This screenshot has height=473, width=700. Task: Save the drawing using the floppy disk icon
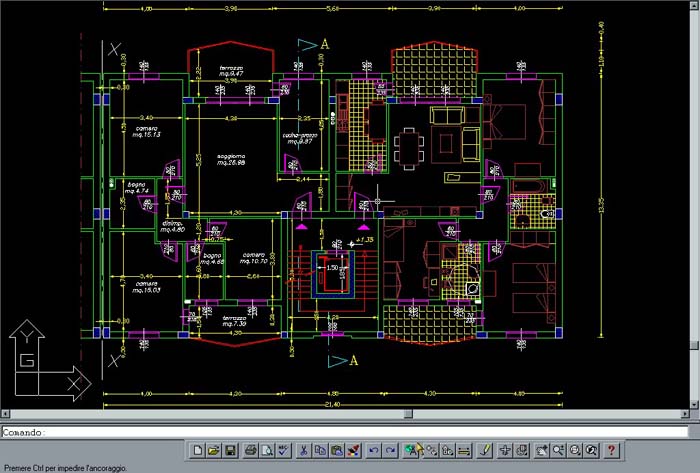[x=230, y=450]
